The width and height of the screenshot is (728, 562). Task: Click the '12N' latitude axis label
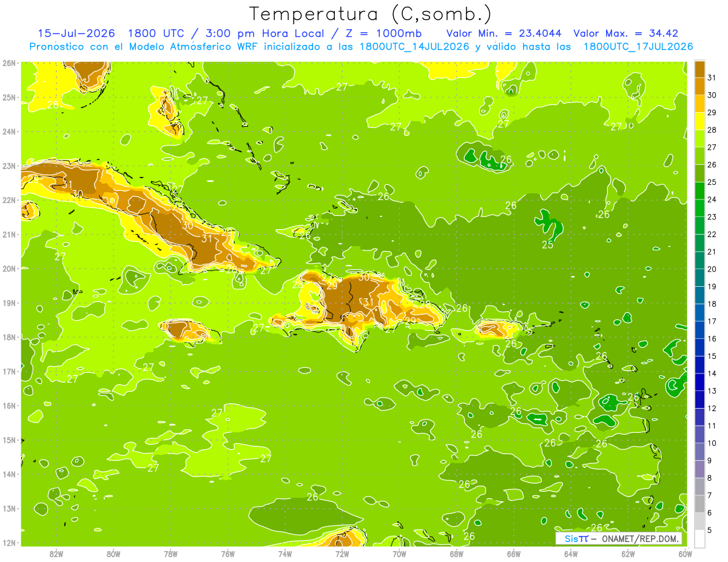[9, 543]
